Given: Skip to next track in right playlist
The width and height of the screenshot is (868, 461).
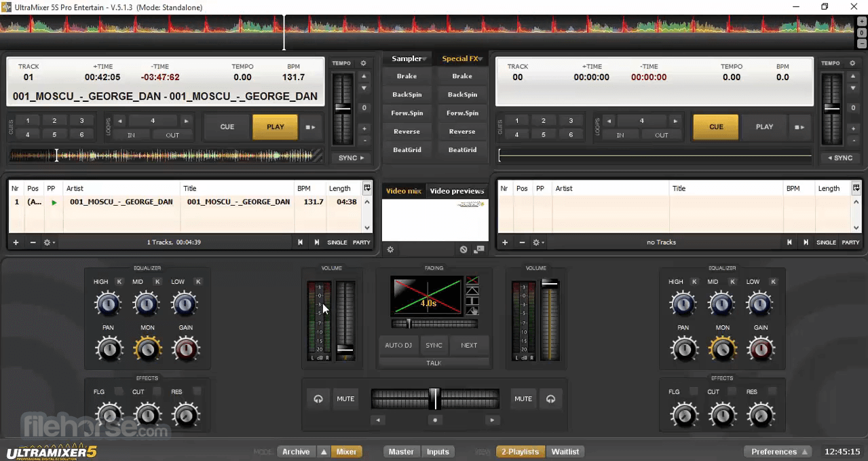Looking at the screenshot, I should coord(806,242).
